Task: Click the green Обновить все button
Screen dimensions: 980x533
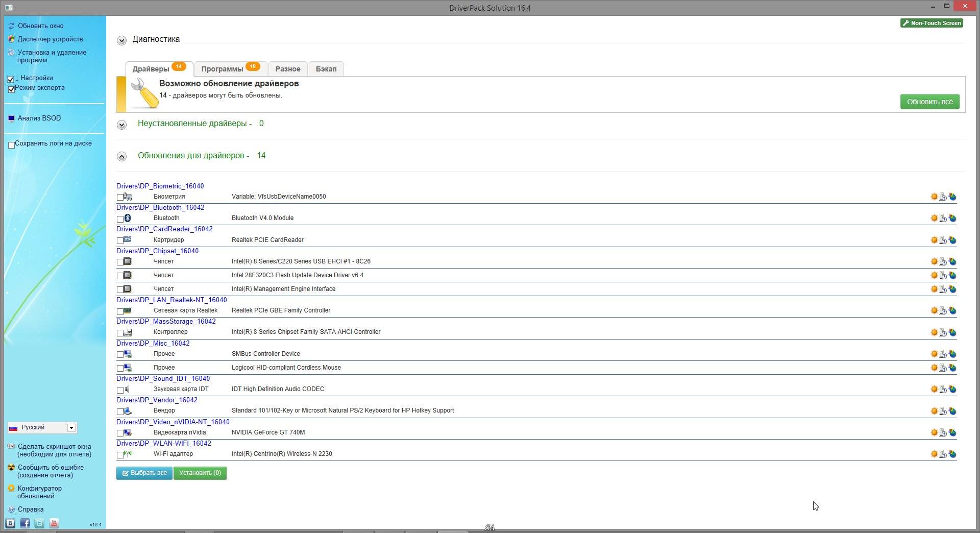Action: tap(929, 102)
